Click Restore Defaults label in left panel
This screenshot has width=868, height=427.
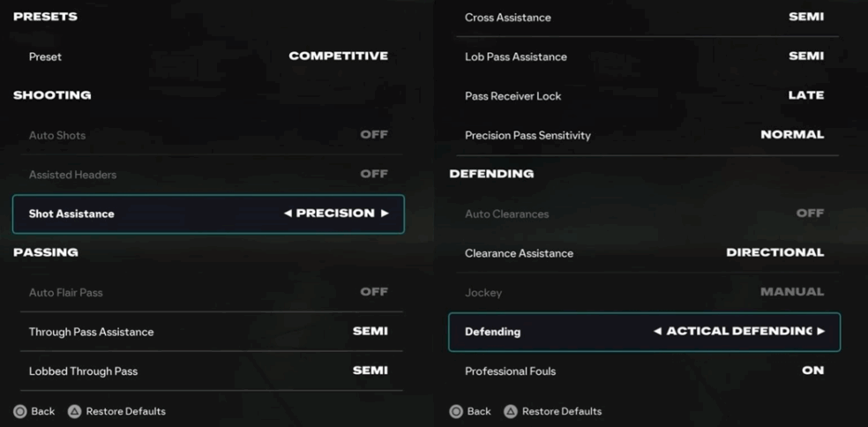[x=125, y=411]
